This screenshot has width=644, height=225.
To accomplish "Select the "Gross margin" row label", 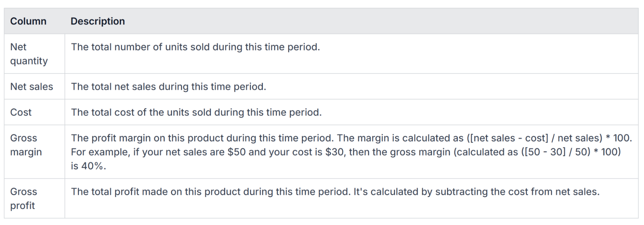I will click(x=26, y=145).
